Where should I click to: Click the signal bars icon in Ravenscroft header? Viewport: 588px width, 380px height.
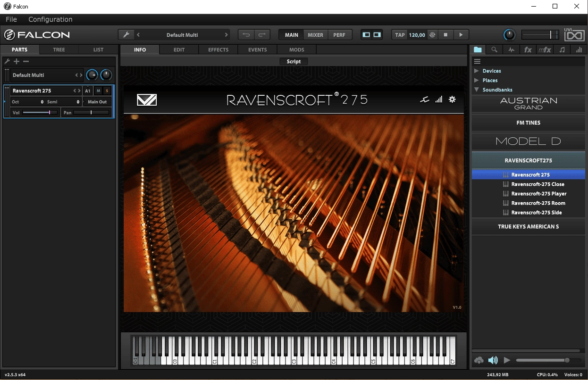click(439, 99)
